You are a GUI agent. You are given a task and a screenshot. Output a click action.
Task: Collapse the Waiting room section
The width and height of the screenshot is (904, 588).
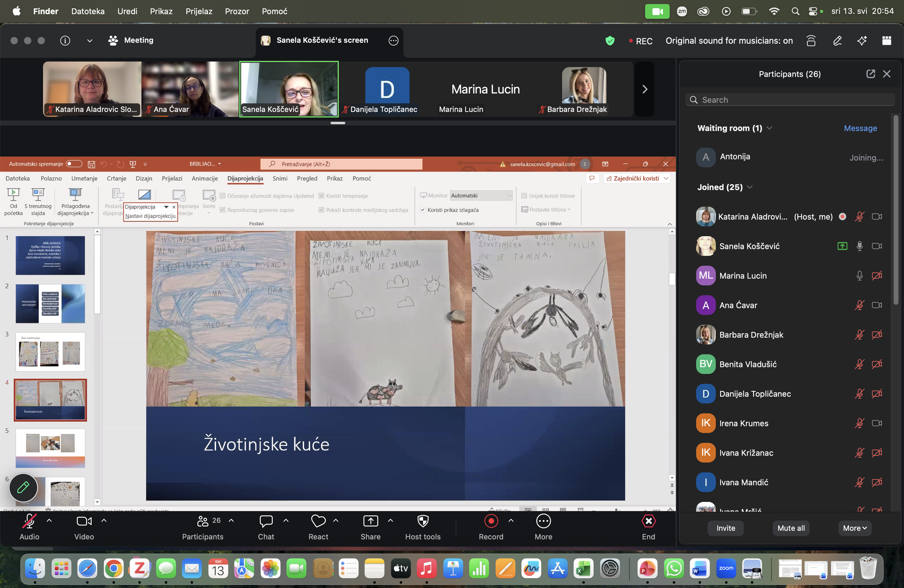coord(769,128)
